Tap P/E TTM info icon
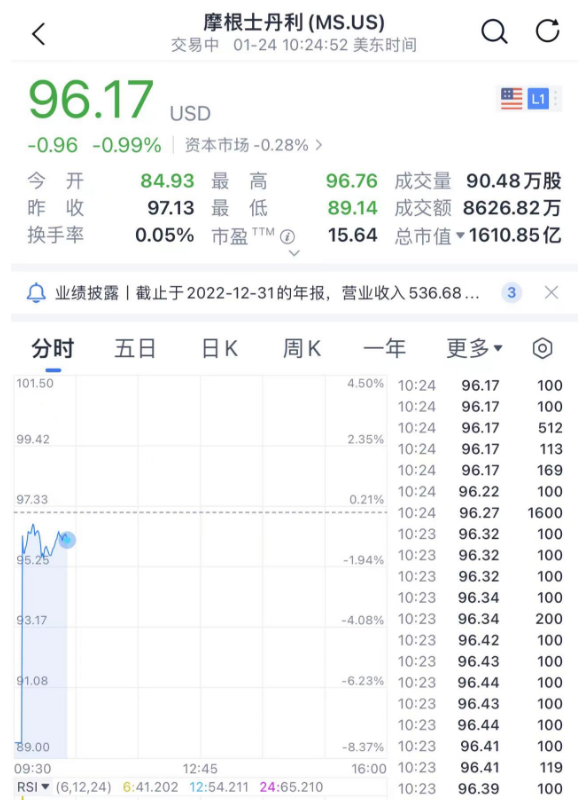Image resolution: width=587 pixels, height=800 pixels. [x=288, y=237]
